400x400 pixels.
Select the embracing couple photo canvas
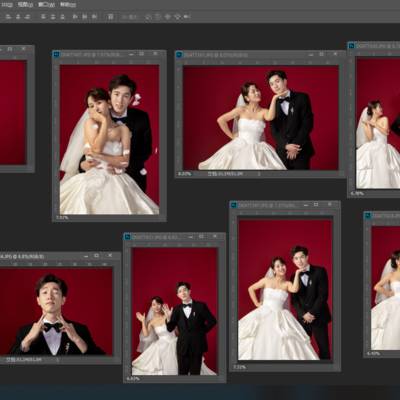[109, 139]
